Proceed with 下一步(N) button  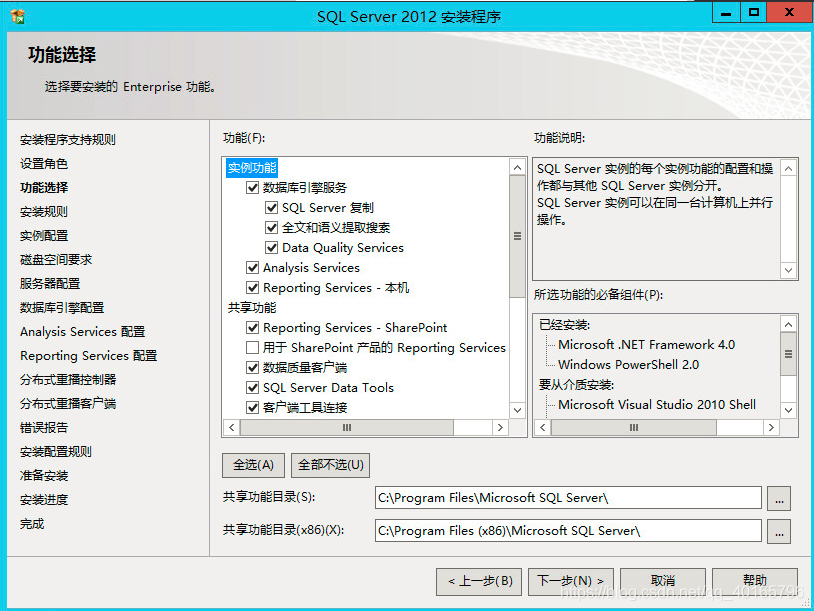[x=571, y=581]
